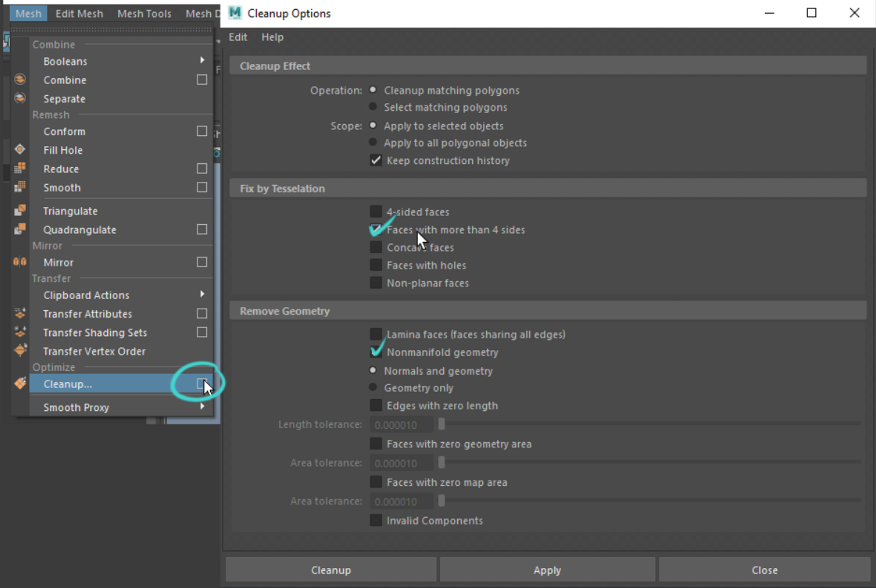
Task: Open the Mesh Tools menu
Action: coord(144,14)
